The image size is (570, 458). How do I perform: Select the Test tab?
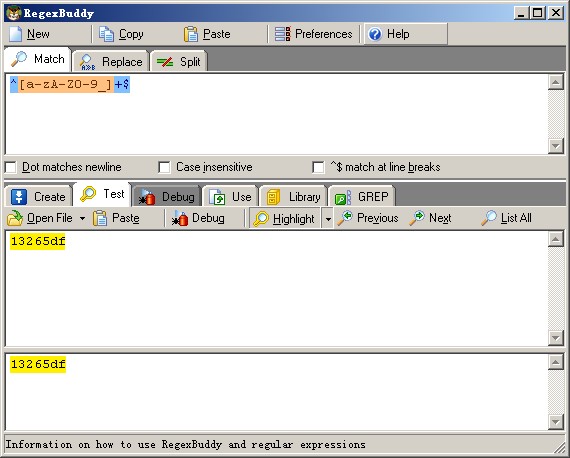click(x=103, y=194)
